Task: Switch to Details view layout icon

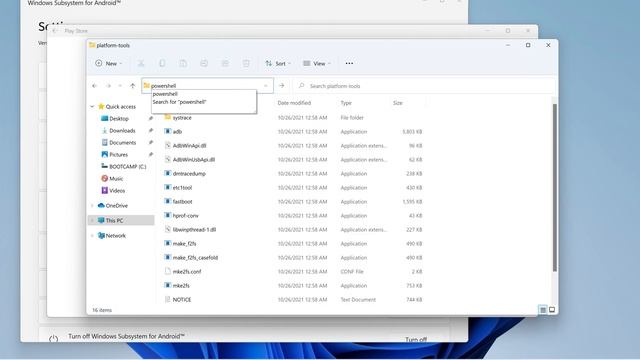Action: [543, 310]
